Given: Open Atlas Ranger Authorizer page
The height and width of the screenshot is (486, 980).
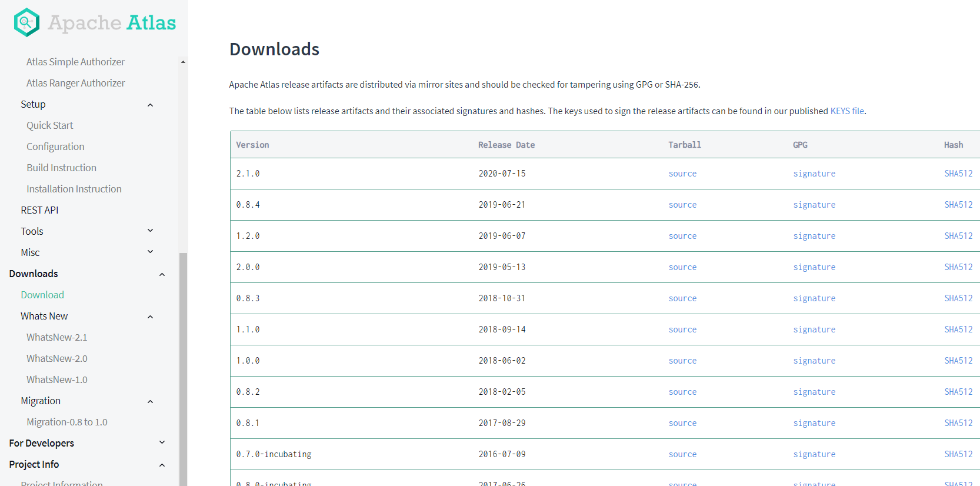Looking at the screenshot, I should coord(75,83).
